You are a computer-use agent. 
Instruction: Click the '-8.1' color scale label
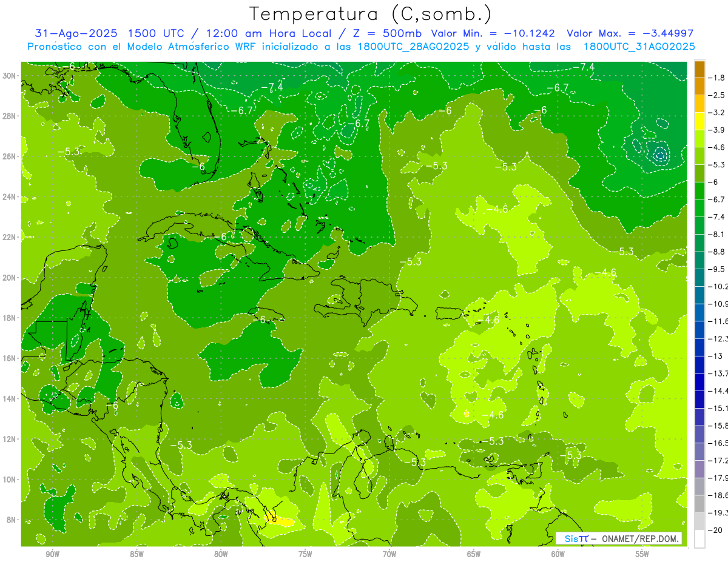tap(718, 234)
